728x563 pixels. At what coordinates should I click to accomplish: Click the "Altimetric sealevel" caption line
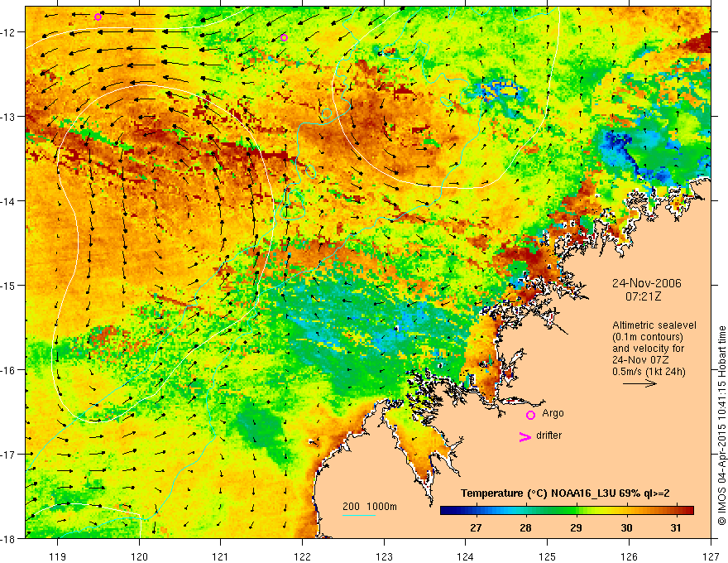coord(654,325)
